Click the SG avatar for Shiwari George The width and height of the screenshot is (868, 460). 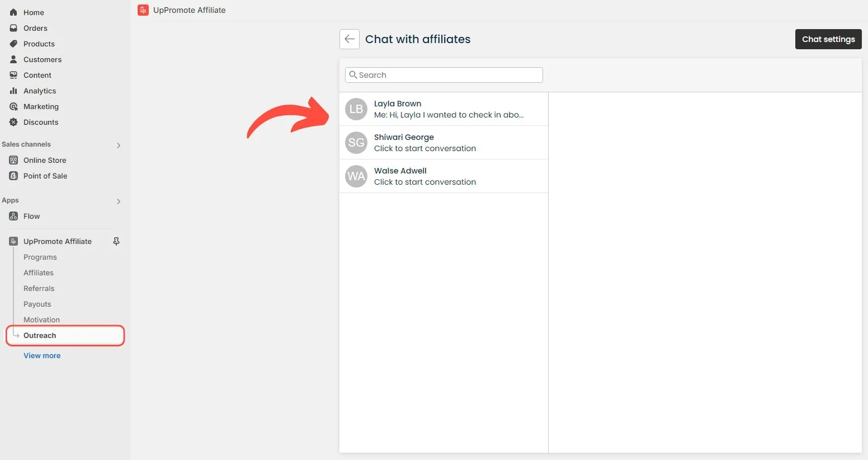(356, 143)
